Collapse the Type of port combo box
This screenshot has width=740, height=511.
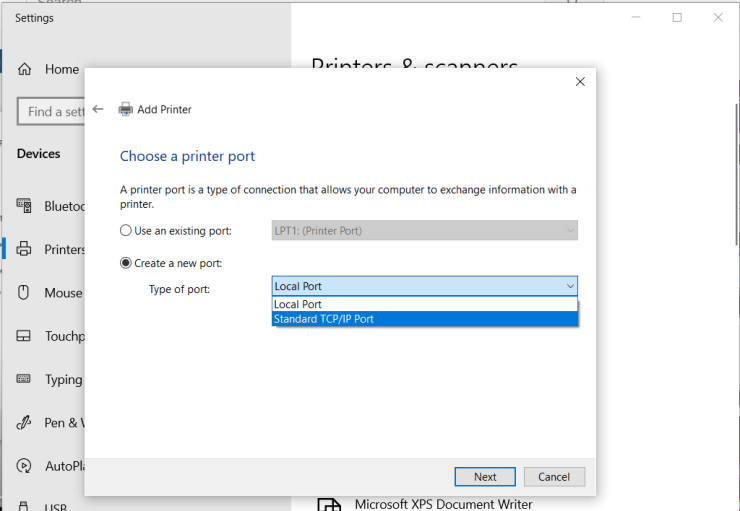click(424, 286)
